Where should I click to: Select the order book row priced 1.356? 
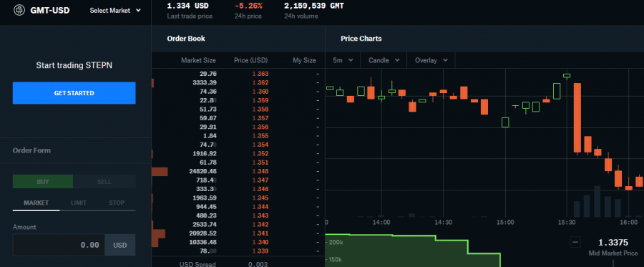(x=238, y=127)
